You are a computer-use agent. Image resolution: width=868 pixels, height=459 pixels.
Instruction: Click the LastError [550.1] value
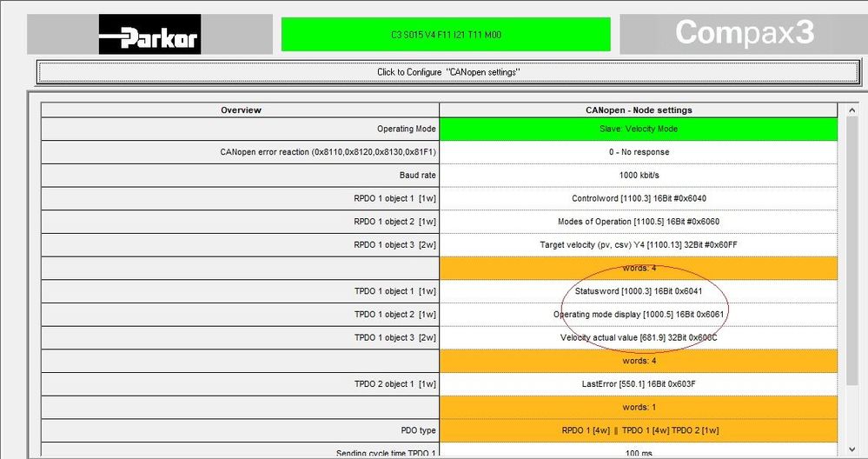point(639,383)
